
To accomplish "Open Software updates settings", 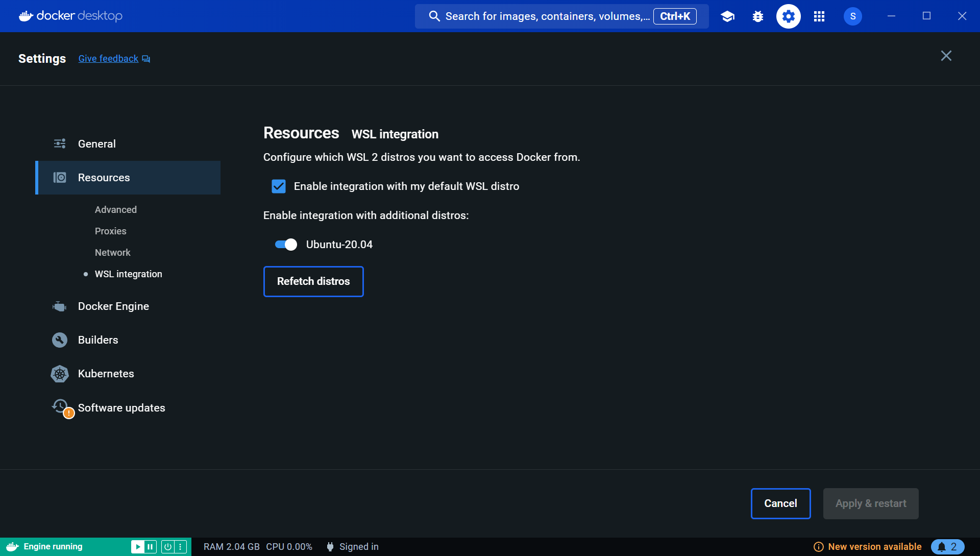I will (x=128, y=407).
